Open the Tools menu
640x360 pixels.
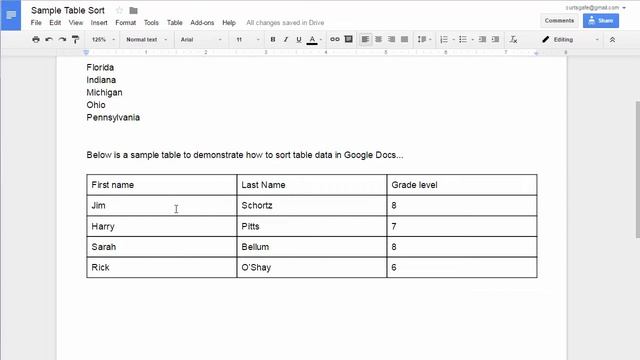coord(151,22)
